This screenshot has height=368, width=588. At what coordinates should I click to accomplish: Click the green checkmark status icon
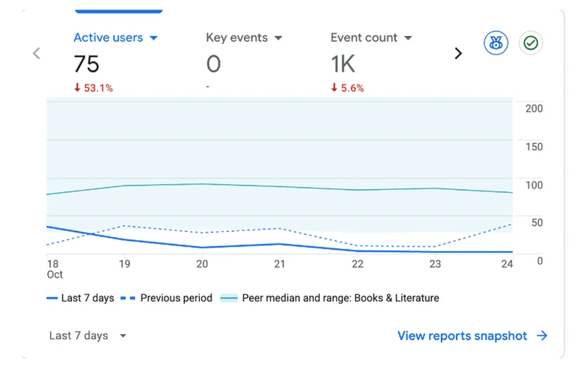coord(531,43)
